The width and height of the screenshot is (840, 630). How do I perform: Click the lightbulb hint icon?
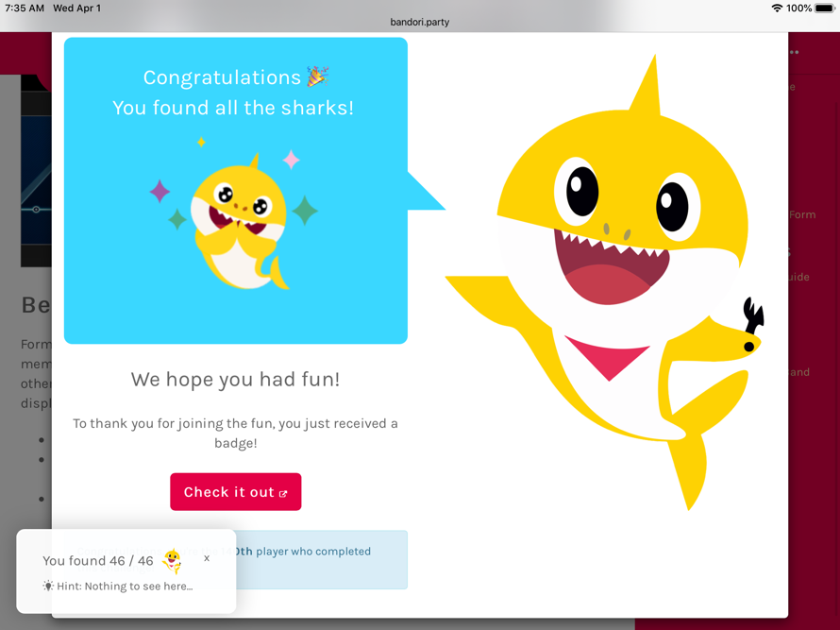pyautogui.click(x=48, y=586)
